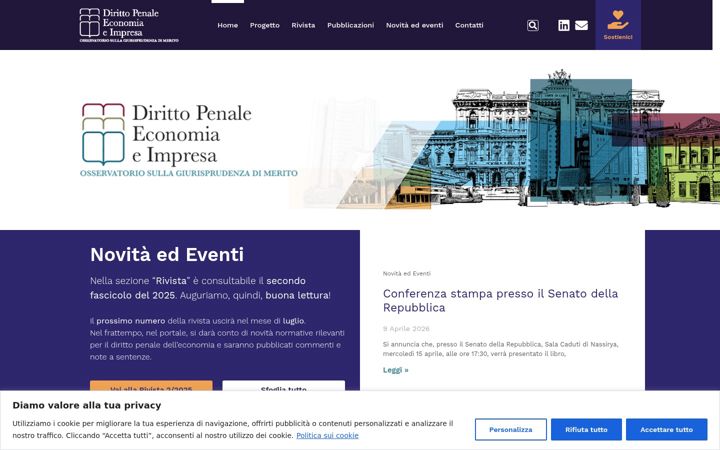This screenshot has width=720, height=450.
Task: Click the Vai alla Rivista 2/2025 button
Action: [x=151, y=386]
